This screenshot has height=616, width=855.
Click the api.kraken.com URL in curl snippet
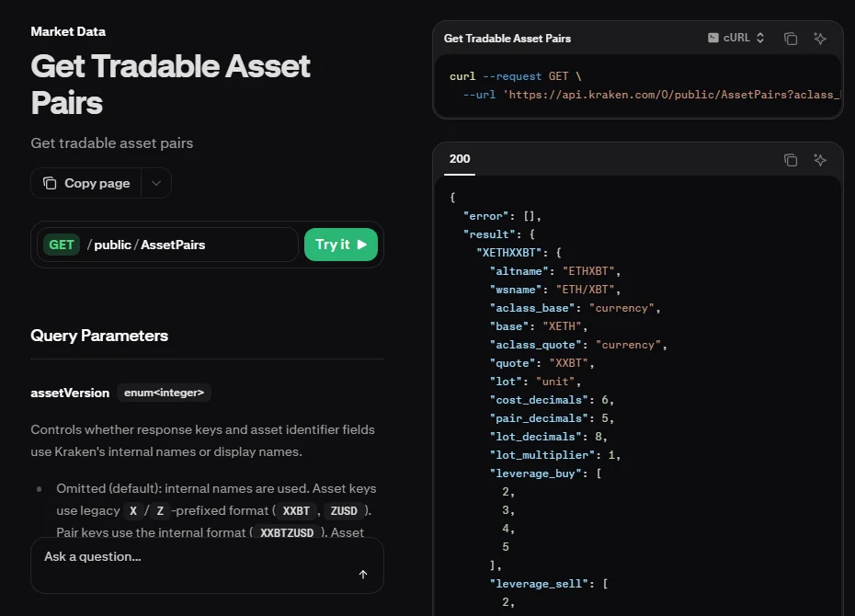pyautogui.click(x=671, y=95)
